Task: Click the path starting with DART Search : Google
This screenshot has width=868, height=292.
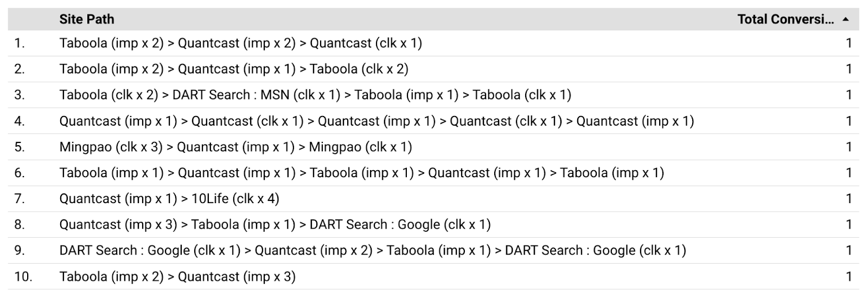Action: (373, 251)
